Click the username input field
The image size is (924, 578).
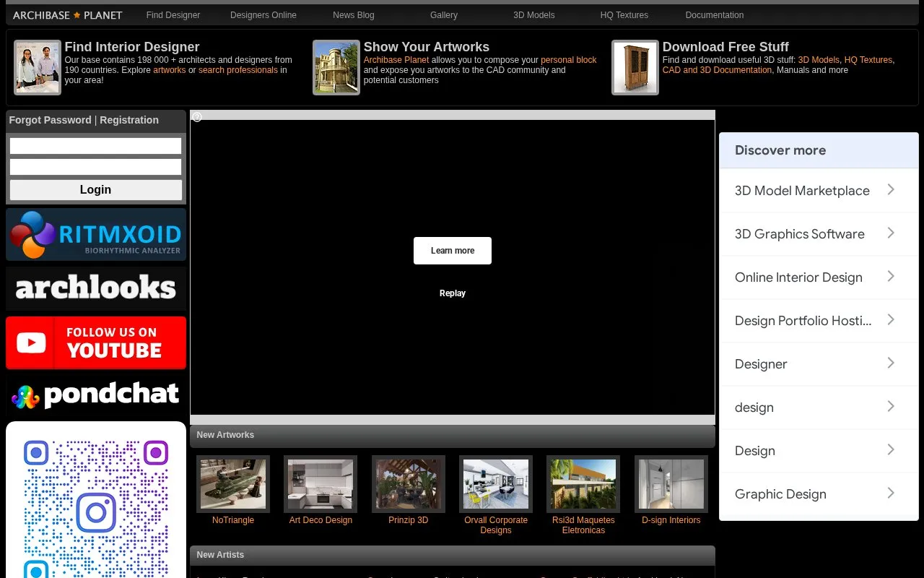[x=96, y=146]
